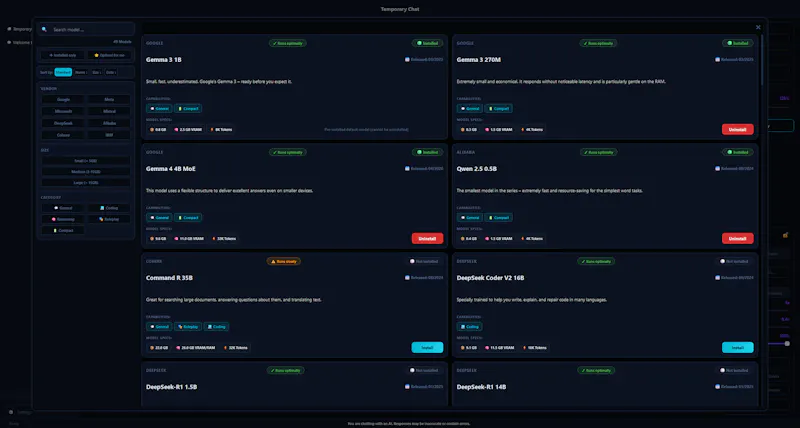
Task: Choose the Reasoning category filter
Action: [x=63, y=219]
